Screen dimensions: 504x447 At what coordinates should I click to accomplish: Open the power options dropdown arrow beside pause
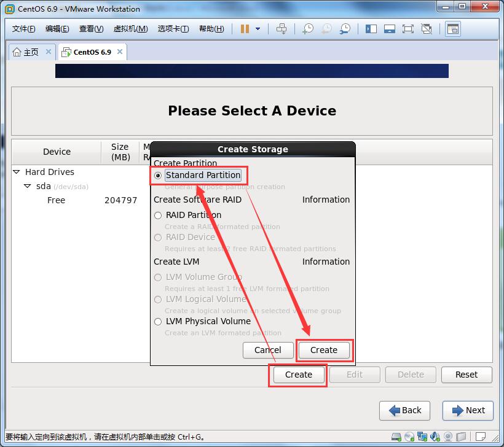258,29
